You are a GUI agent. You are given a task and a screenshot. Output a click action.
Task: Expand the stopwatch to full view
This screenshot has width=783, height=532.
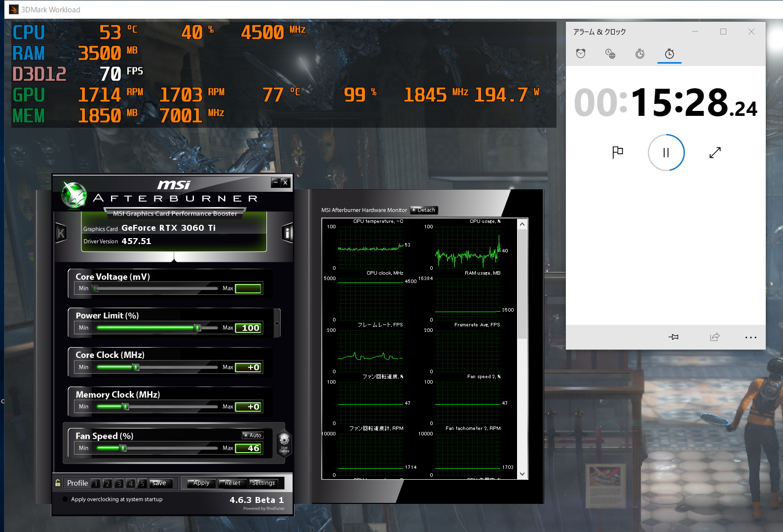click(x=715, y=152)
